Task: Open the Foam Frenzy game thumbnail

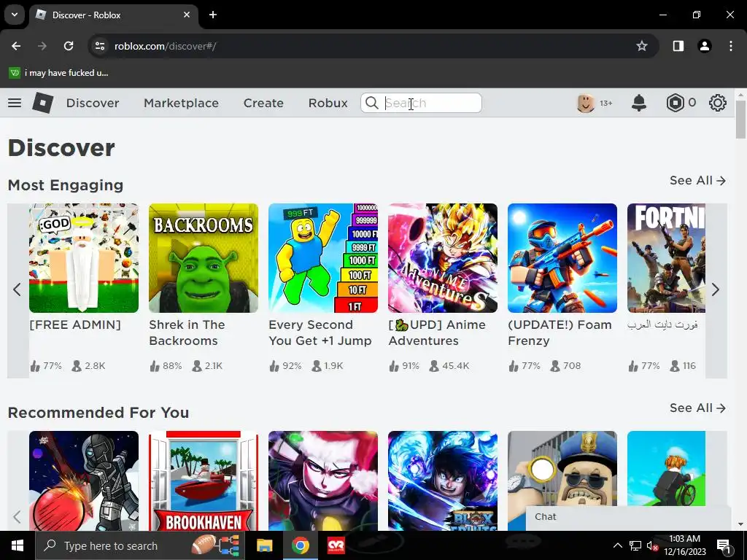Action: (x=562, y=258)
